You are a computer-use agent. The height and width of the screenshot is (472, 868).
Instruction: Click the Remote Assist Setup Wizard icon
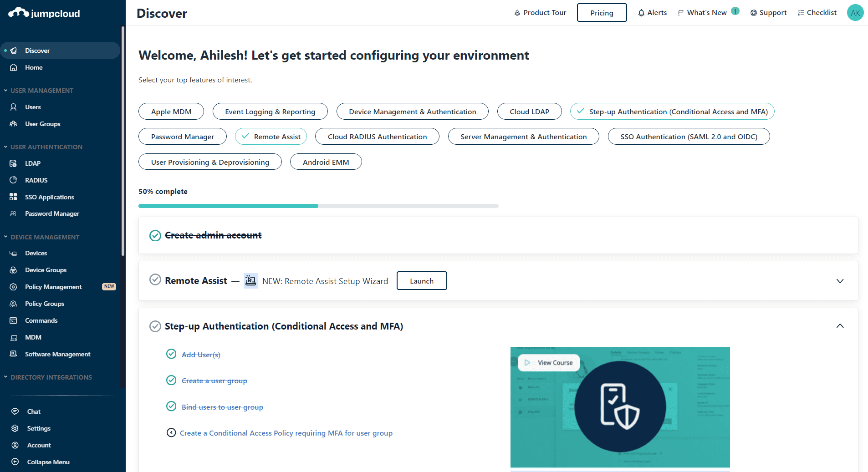click(x=250, y=281)
